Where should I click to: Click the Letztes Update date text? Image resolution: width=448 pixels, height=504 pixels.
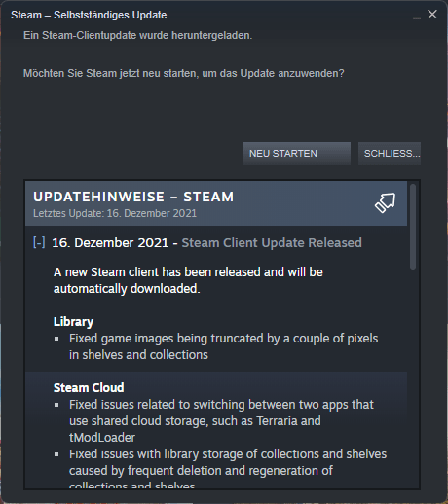[115, 213]
